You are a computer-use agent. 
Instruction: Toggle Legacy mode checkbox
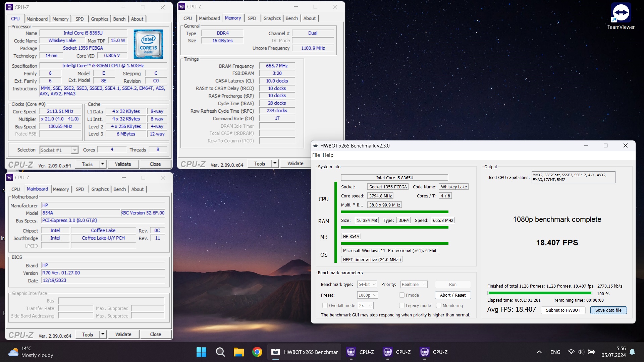coord(401,305)
